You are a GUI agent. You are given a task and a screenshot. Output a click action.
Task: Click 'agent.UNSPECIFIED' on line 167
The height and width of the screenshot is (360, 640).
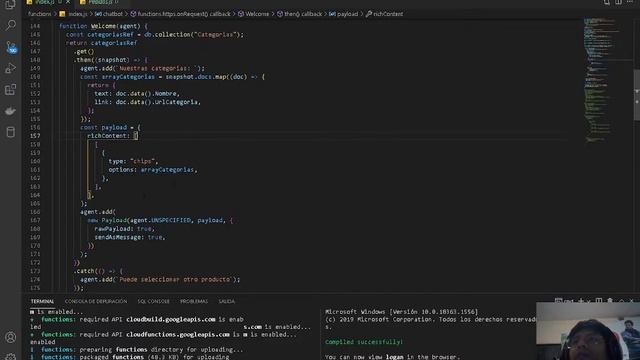pos(160,220)
